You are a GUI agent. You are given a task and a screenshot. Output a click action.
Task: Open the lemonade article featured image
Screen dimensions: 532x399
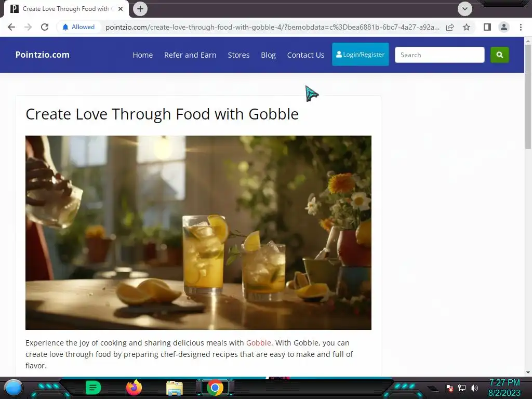(198, 233)
